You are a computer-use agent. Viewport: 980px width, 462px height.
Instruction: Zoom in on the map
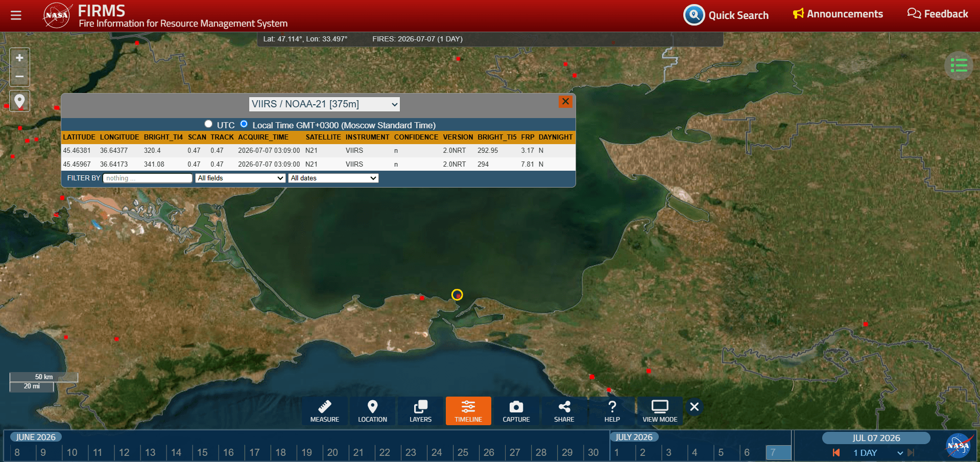pos(19,58)
